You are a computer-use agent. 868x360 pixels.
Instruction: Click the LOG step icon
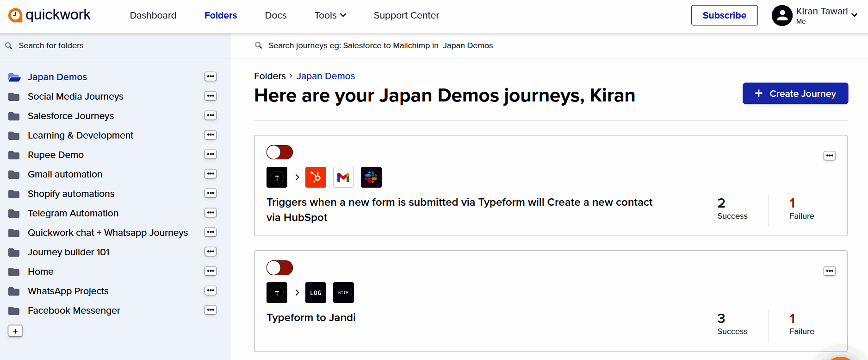(316, 292)
